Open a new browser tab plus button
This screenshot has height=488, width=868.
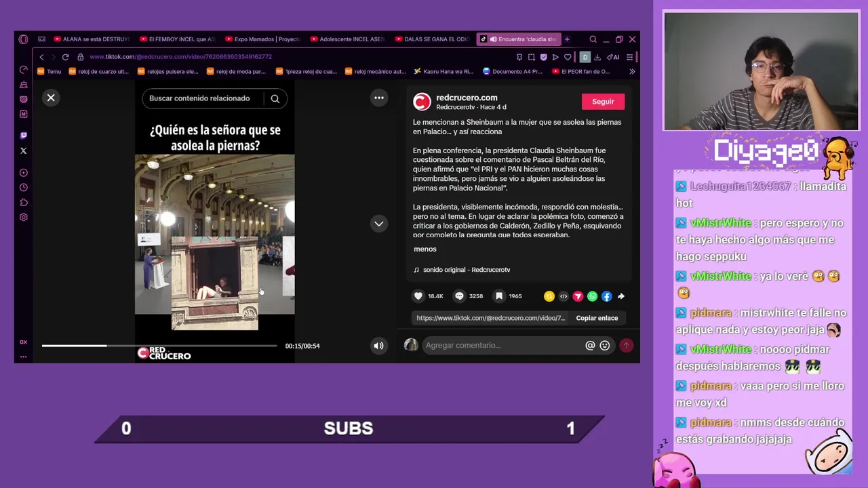pos(567,39)
